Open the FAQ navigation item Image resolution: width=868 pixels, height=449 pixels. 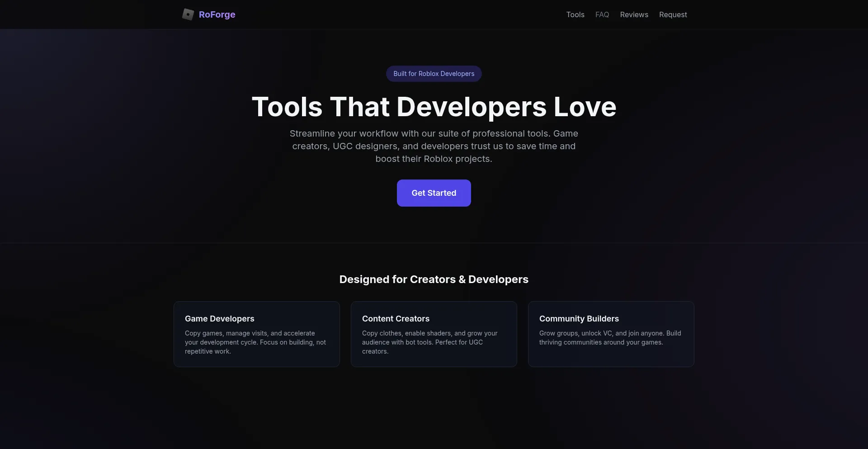click(602, 14)
